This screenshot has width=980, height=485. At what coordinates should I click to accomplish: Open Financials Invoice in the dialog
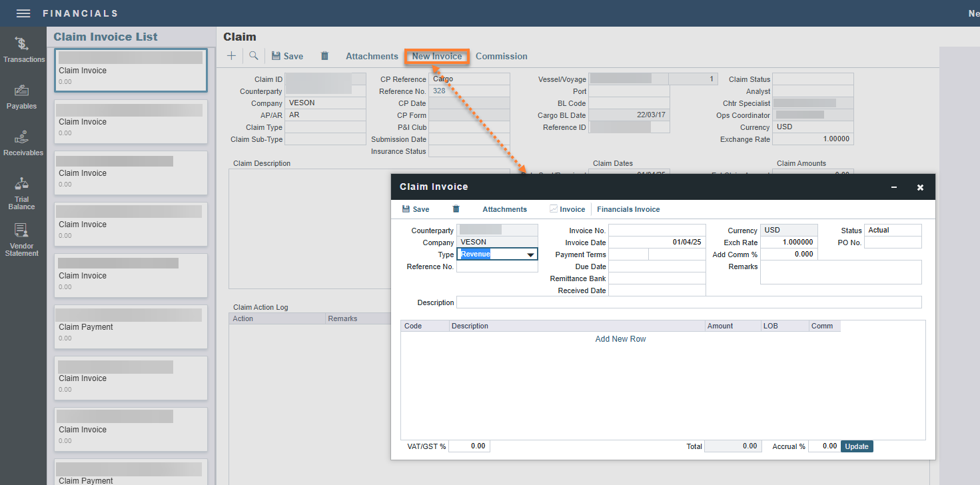(628, 209)
